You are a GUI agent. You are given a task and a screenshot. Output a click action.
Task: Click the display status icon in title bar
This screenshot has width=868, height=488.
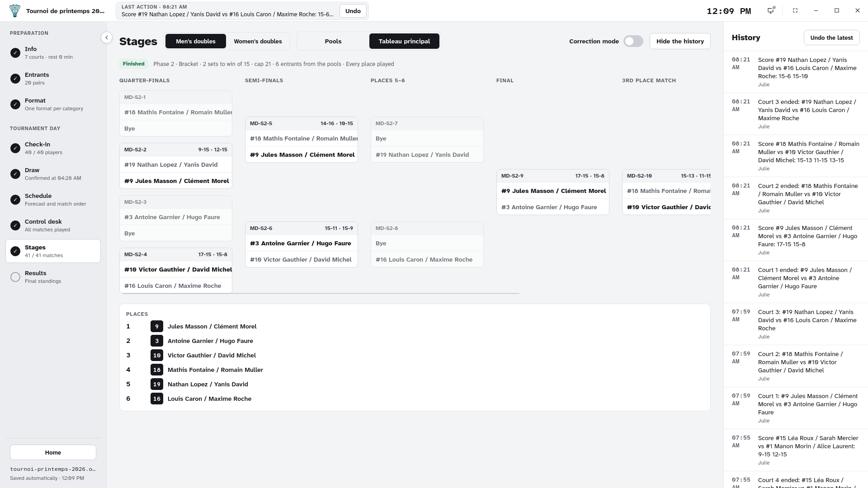(x=771, y=10)
